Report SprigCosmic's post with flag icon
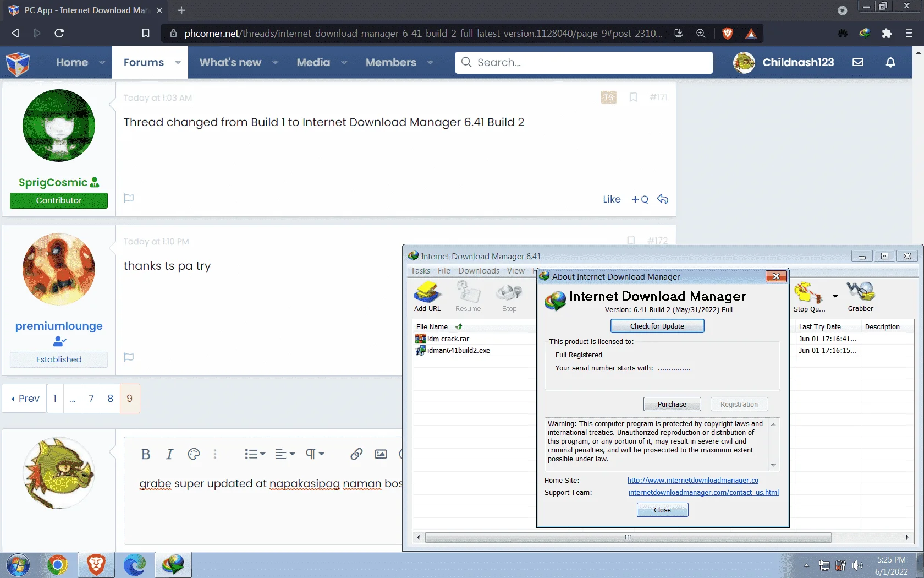The image size is (924, 578). [129, 198]
